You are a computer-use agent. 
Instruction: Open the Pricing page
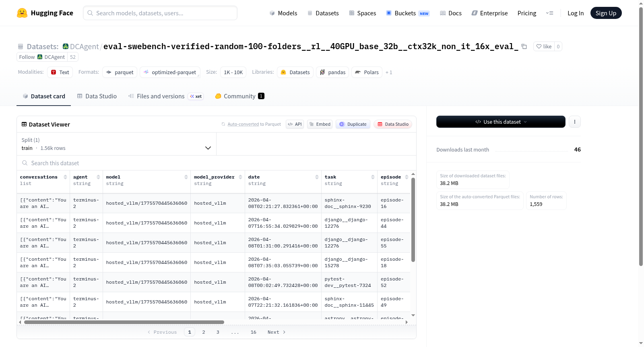(x=527, y=13)
